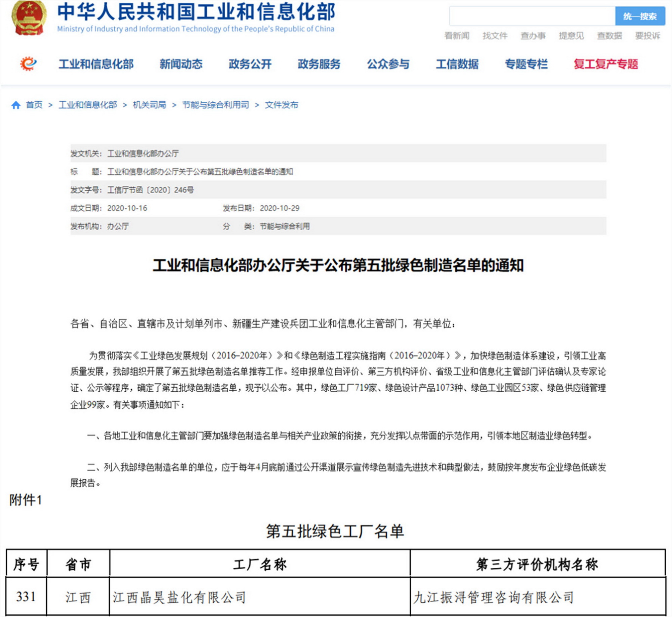The width and height of the screenshot is (672, 617).
Task: Click the bold article headline
Action: pyautogui.click(x=338, y=265)
